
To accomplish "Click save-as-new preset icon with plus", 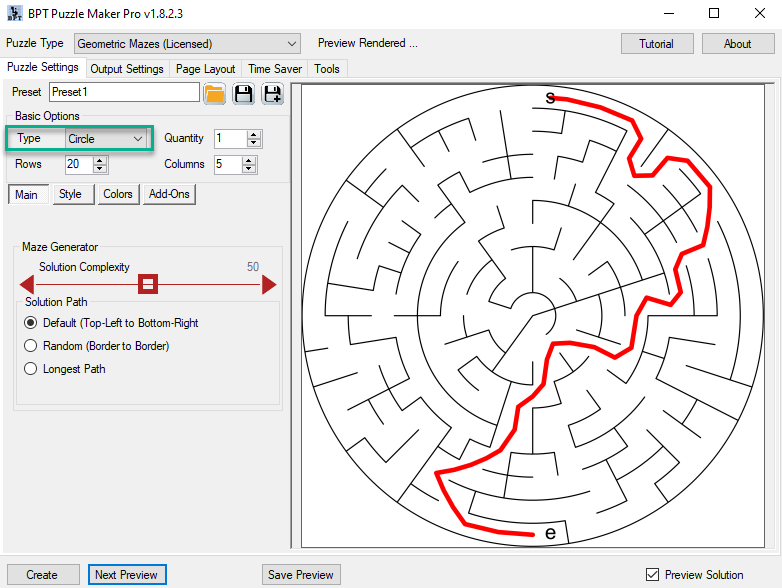I will tap(272, 94).
